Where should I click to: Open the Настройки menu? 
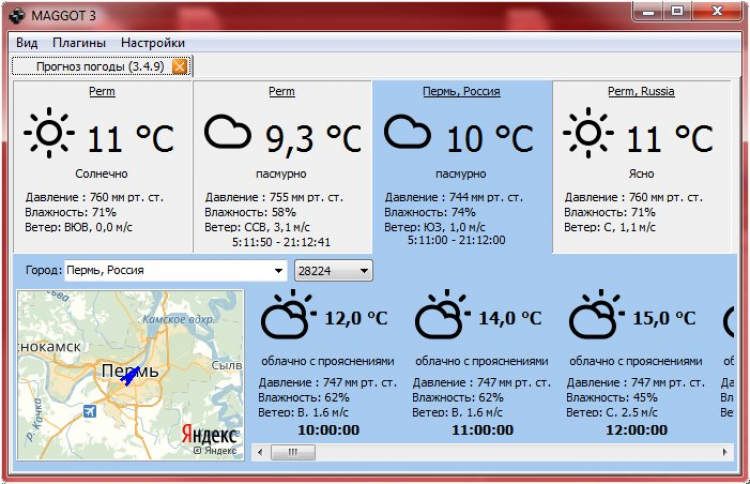(x=153, y=43)
